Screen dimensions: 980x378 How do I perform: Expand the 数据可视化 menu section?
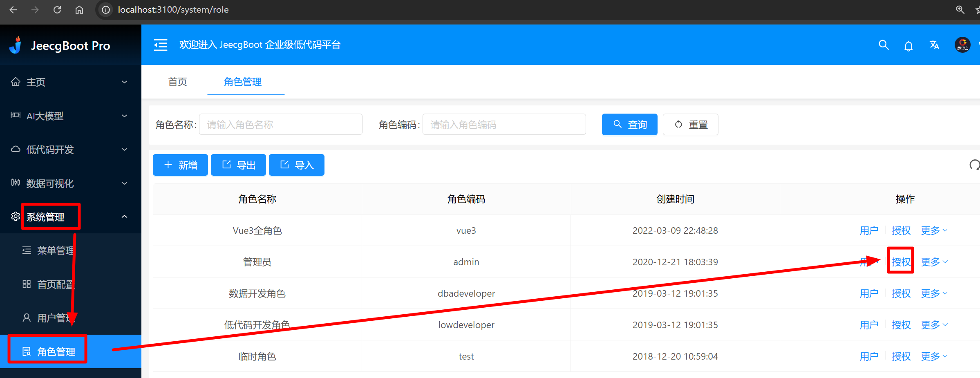pyautogui.click(x=45, y=183)
